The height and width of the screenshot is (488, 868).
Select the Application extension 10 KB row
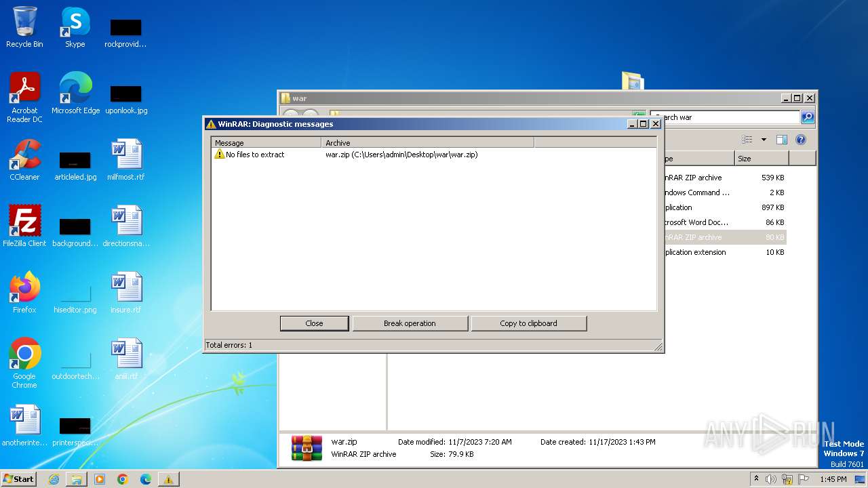pos(725,252)
